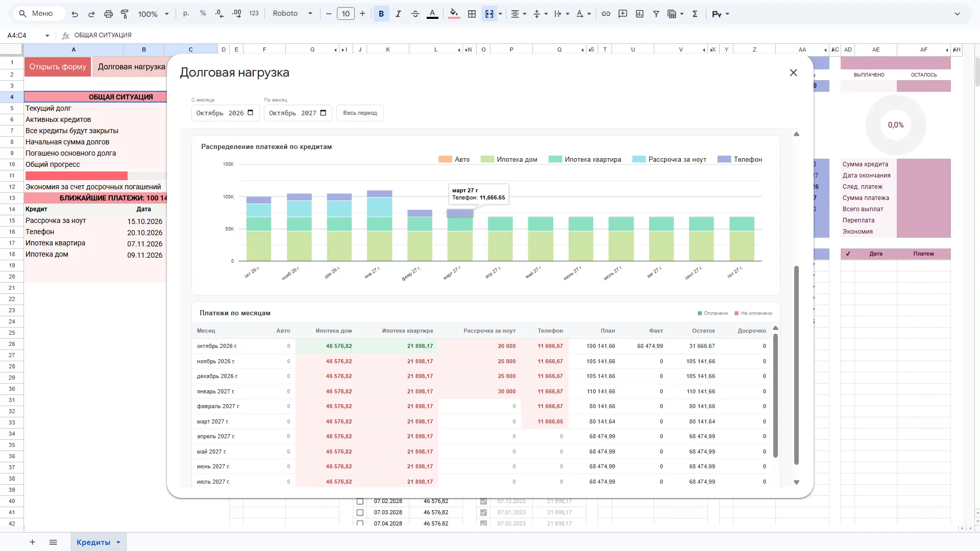Insert a chart with the chart icon
The image size is (980, 551).
[x=640, y=14]
